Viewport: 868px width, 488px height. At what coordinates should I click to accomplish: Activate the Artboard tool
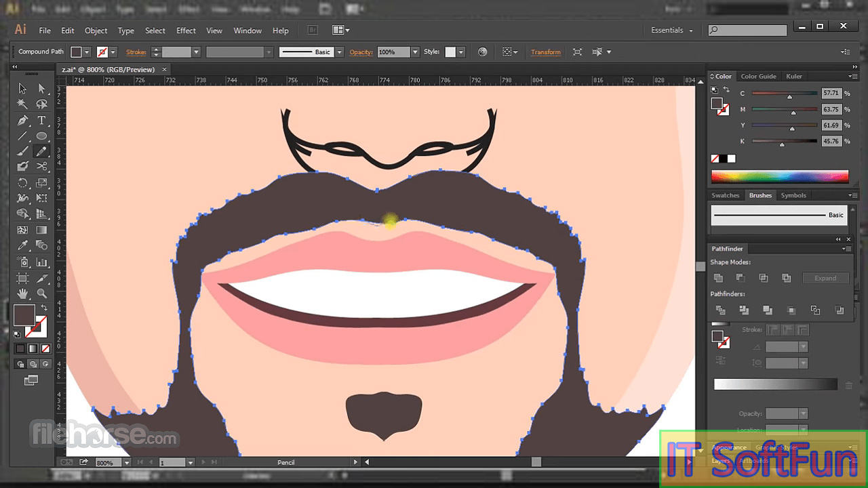[x=22, y=278]
